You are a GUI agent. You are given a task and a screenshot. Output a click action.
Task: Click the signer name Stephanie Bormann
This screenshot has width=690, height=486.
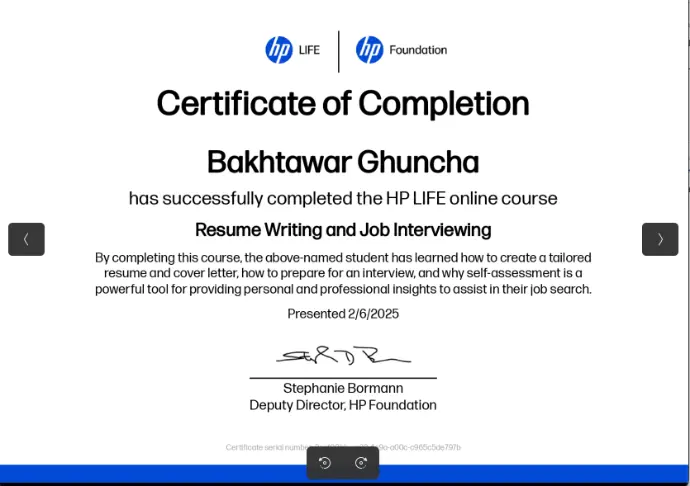point(343,389)
